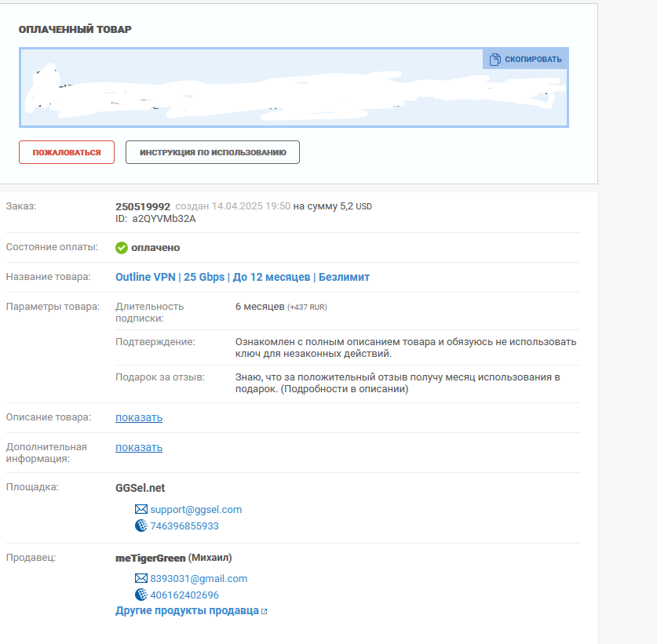Click the WebMoney globe icon beside 746396855933

(x=141, y=526)
